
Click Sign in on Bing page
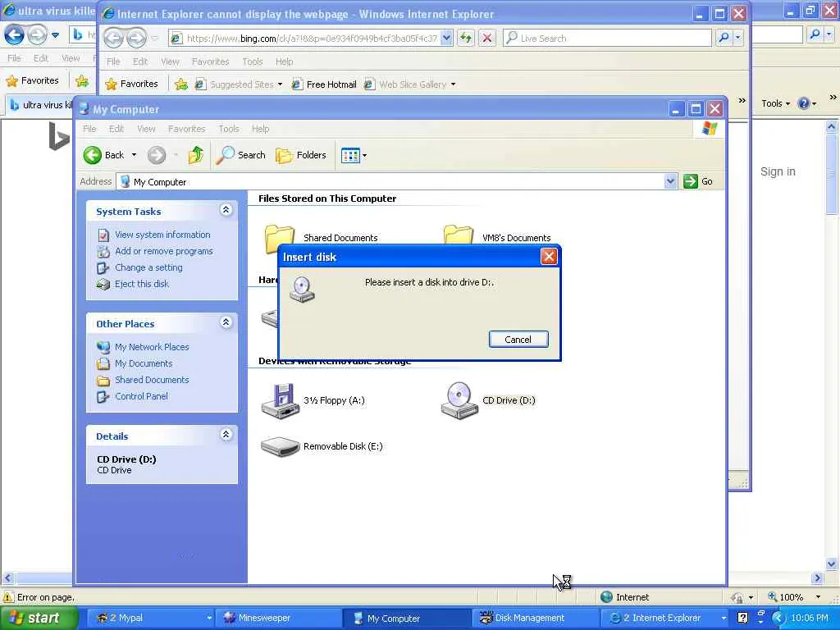click(778, 172)
